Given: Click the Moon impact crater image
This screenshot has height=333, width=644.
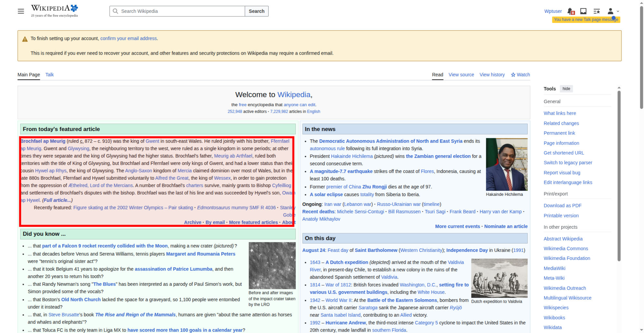Looking at the screenshot, I should [x=272, y=265].
